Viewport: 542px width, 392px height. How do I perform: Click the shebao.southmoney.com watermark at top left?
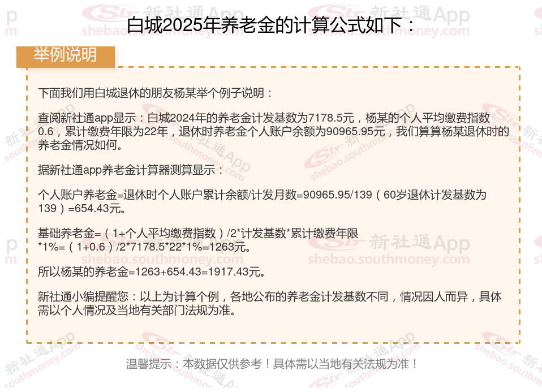click(x=162, y=31)
